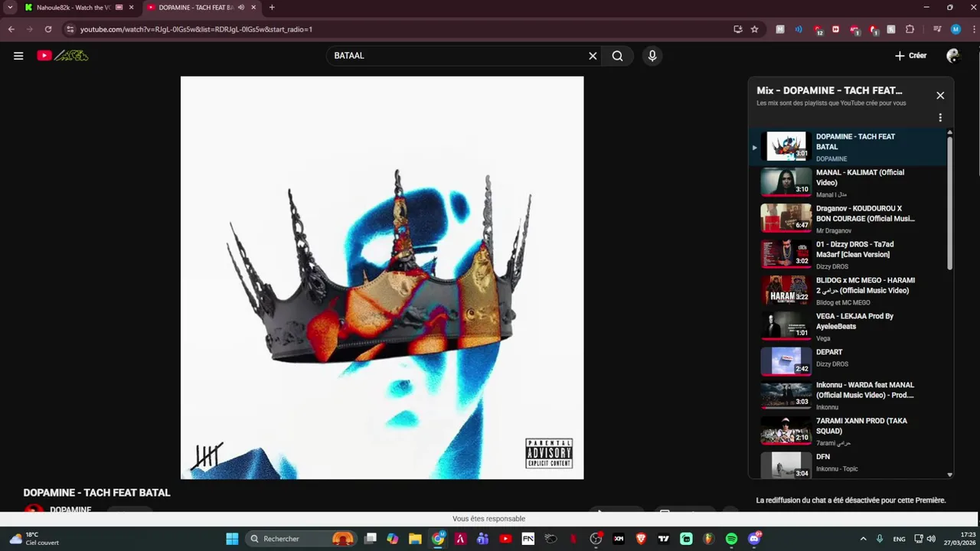This screenshot has width=980, height=551.
Task: Select Dizzy DROS - Ta7ad Ma3arf track
Action: click(x=848, y=255)
